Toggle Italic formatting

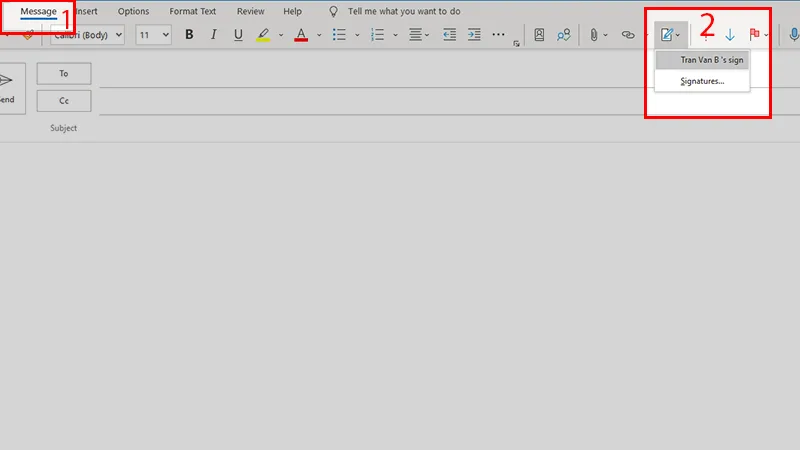213,35
